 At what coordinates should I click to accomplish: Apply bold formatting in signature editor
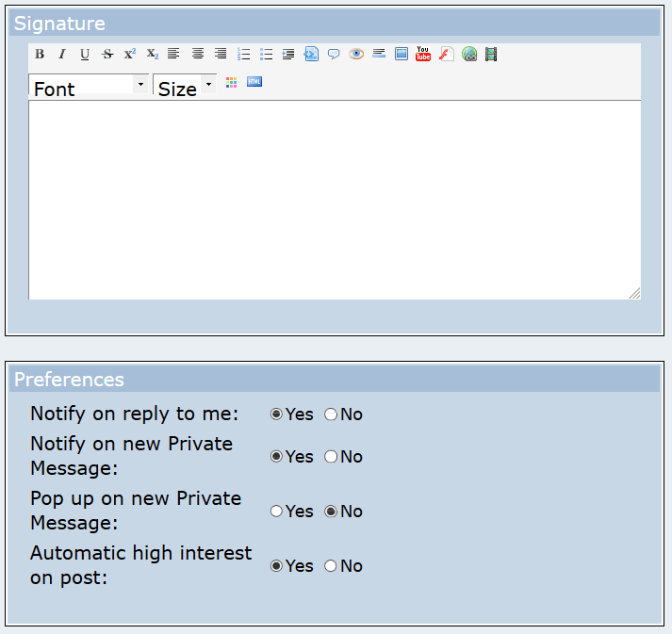click(x=40, y=54)
